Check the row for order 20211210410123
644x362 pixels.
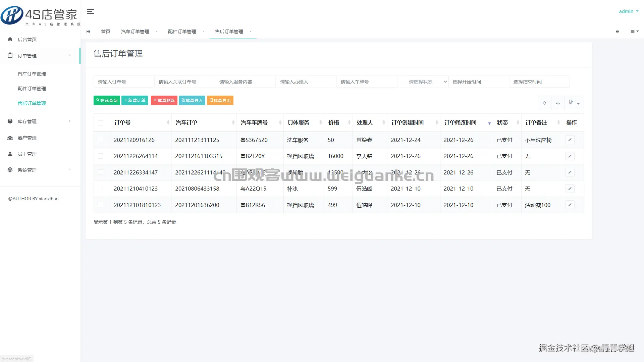[101, 189]
